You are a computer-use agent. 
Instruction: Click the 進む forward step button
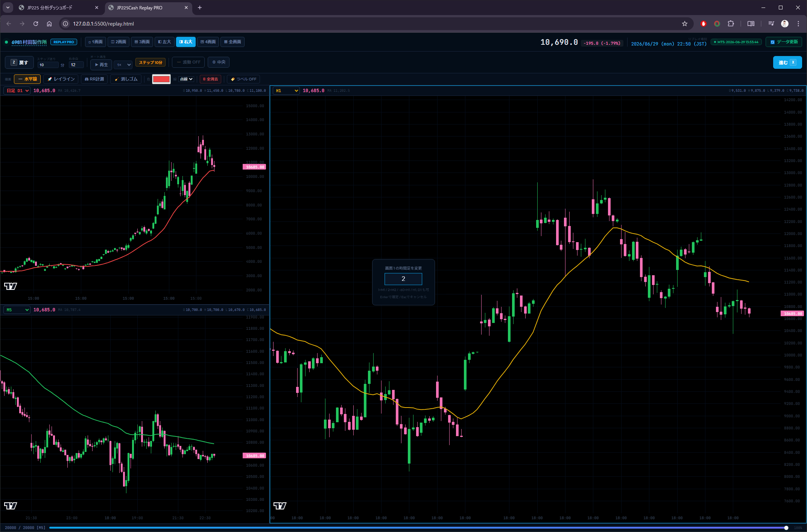pyautogui.click(x=787, y=62)
